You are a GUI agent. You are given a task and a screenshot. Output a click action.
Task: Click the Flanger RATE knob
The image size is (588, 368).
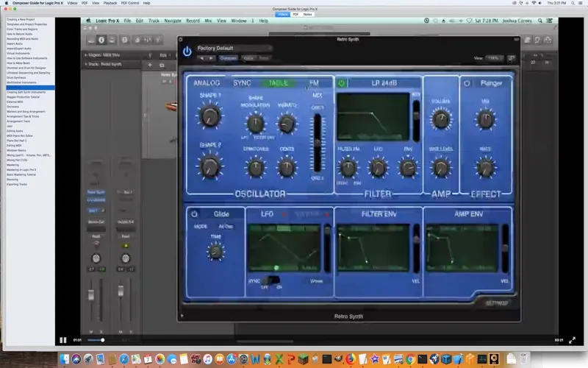click(485, 168)
